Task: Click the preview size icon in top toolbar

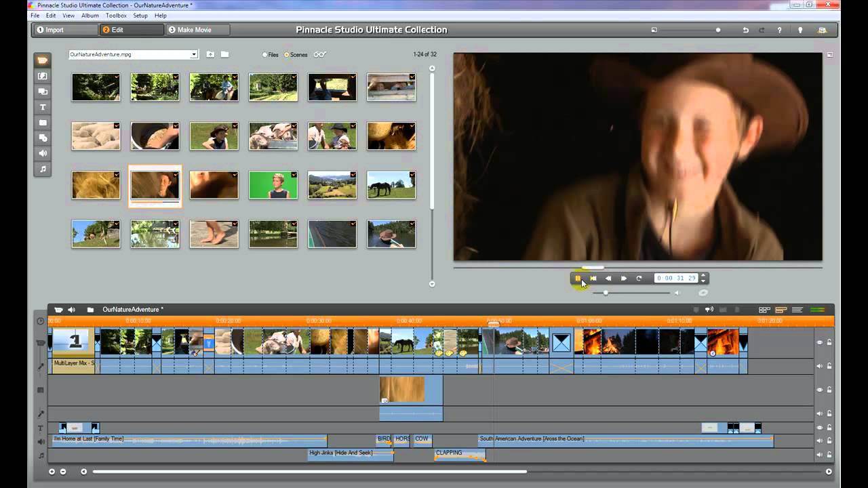Action: [x=654, y=30]
